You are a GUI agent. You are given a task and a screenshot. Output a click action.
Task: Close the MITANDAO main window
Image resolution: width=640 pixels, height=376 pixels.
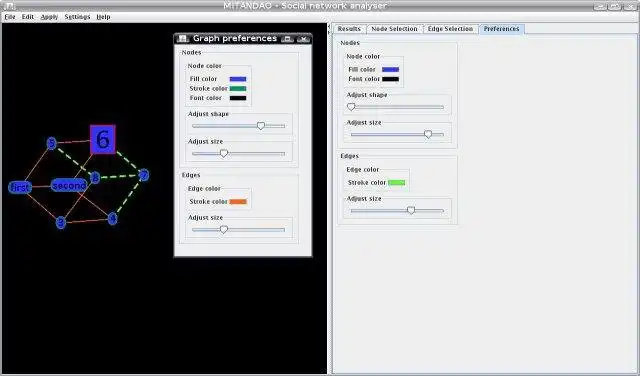630,6
